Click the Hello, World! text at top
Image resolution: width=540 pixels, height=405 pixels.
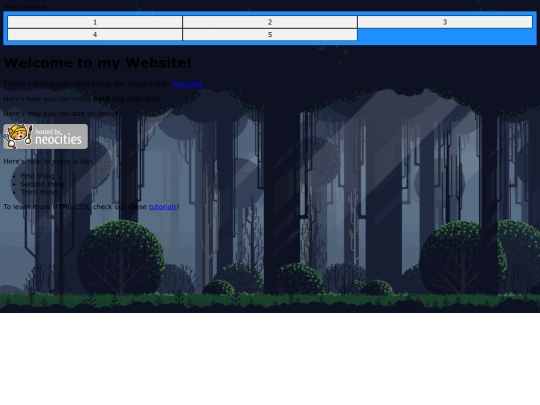25,7
